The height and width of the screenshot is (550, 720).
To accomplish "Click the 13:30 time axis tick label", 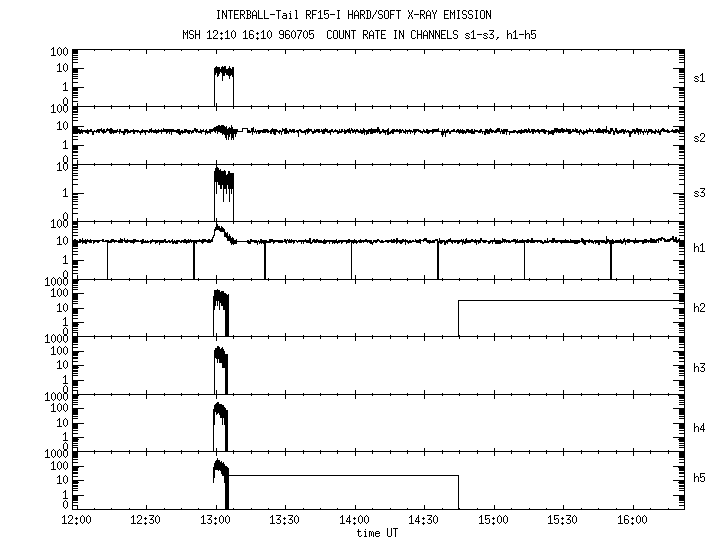I will (284, 521).
